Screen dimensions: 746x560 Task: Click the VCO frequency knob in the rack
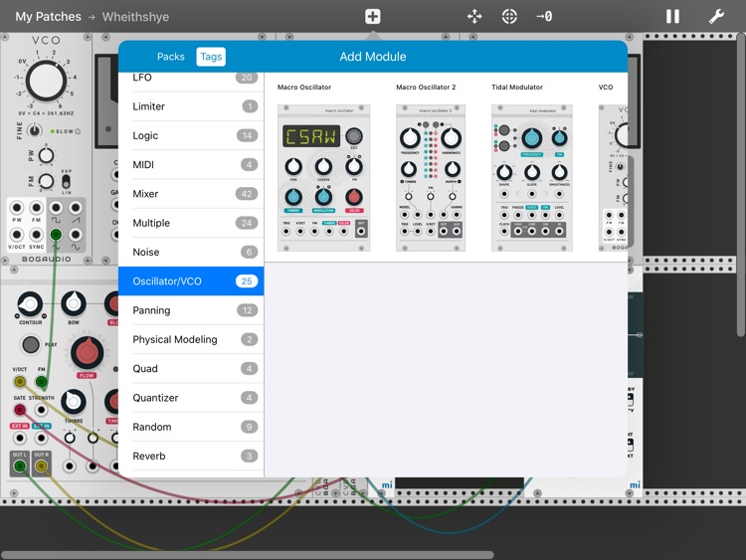click(46, 81)
